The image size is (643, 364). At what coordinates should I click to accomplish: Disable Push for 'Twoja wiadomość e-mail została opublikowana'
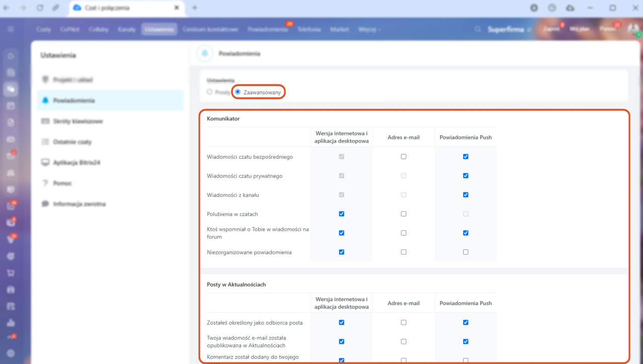tap(466, 341)
